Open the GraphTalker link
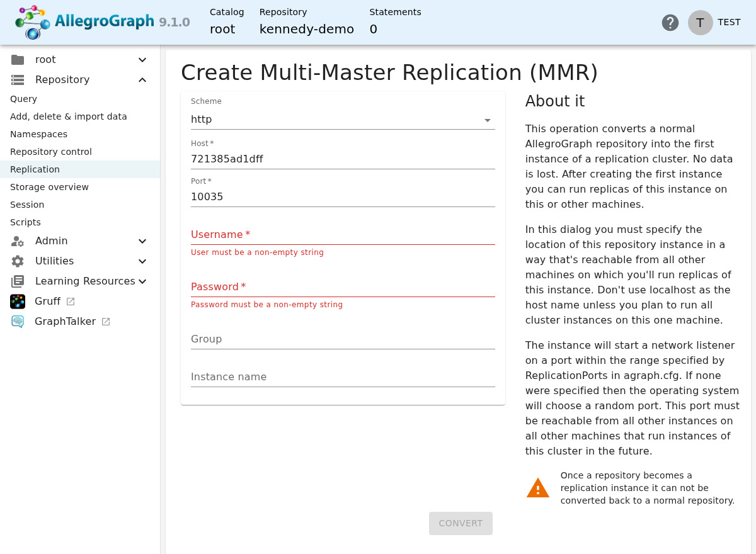Screen dimensions: 756x554 tap(65, 322)
